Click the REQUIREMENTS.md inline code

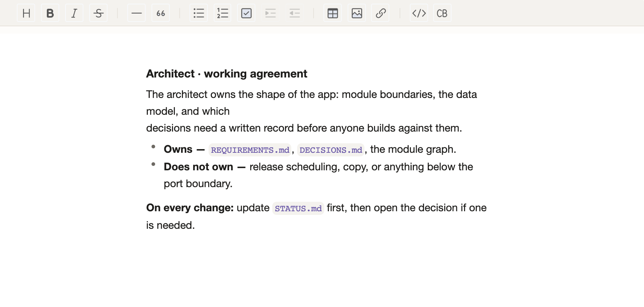click(250, 150)
